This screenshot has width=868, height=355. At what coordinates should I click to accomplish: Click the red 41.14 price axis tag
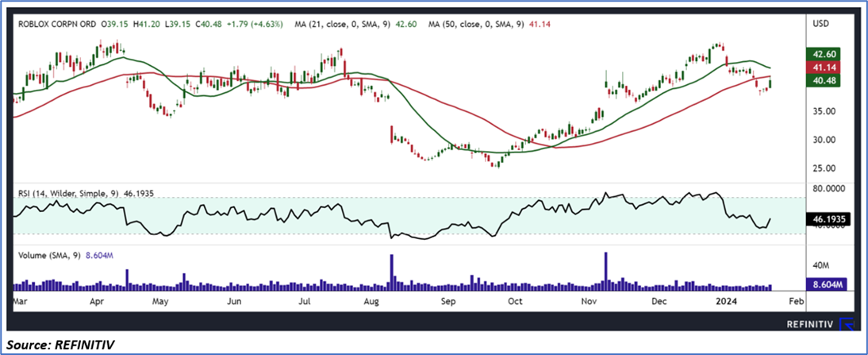(825, 67)
